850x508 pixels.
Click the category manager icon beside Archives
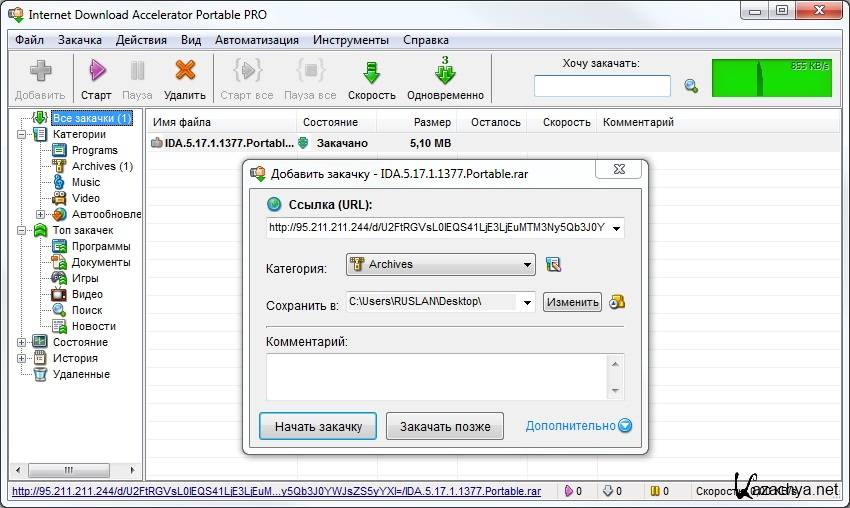pos(553,265)
